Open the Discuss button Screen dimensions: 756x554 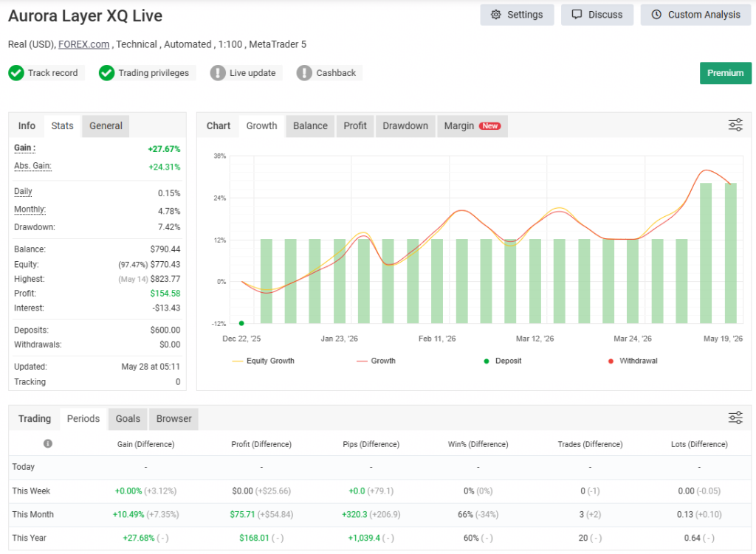click(597, 15)
